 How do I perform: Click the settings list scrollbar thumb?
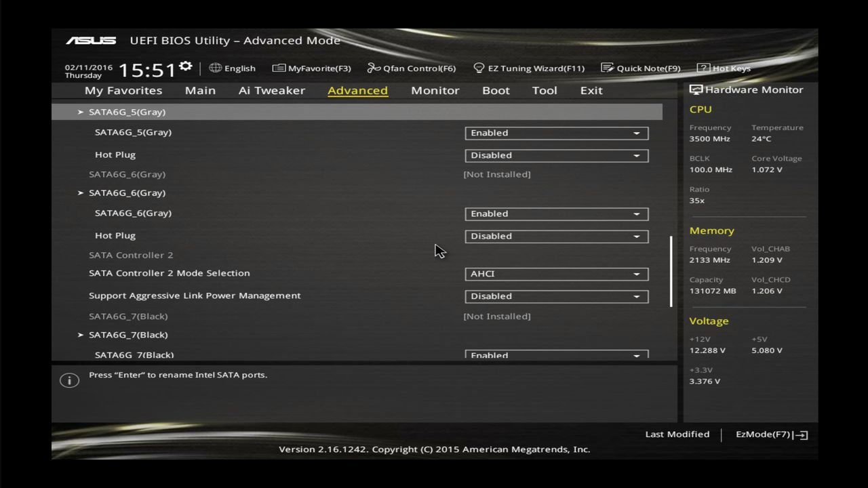(x=671, y=271)
